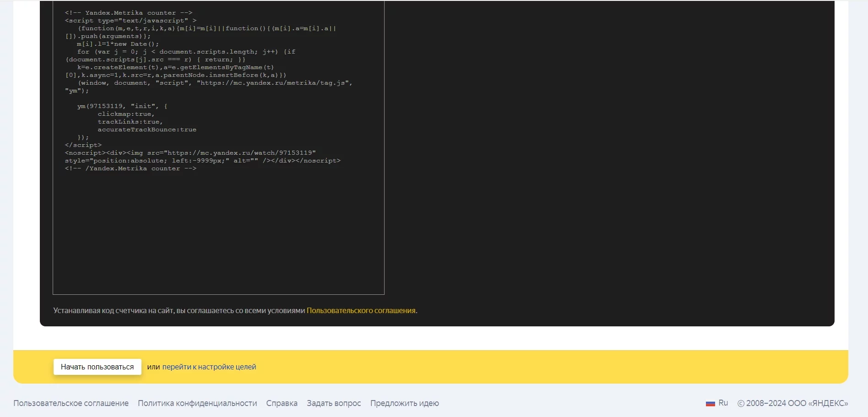Click the 'm[i].l=1*new Date();' line
Screen dimensions: 868x417
(x=118, y=44)
